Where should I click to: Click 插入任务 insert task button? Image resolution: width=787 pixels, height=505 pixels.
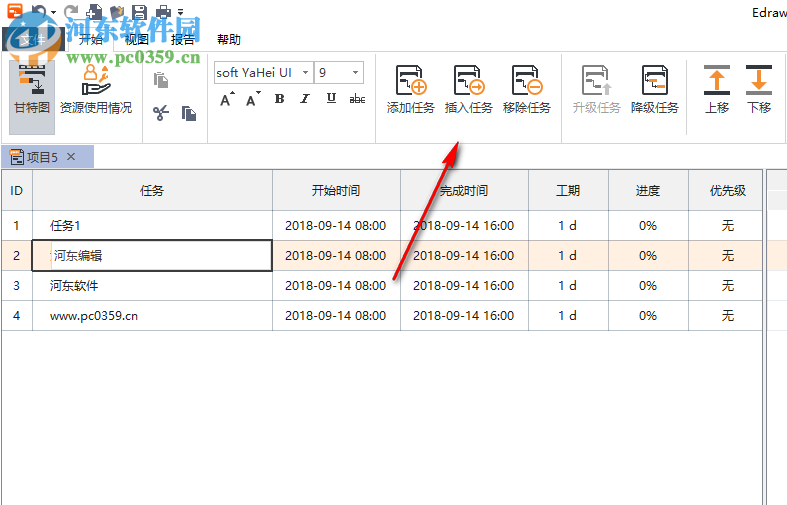coord(468,90)
